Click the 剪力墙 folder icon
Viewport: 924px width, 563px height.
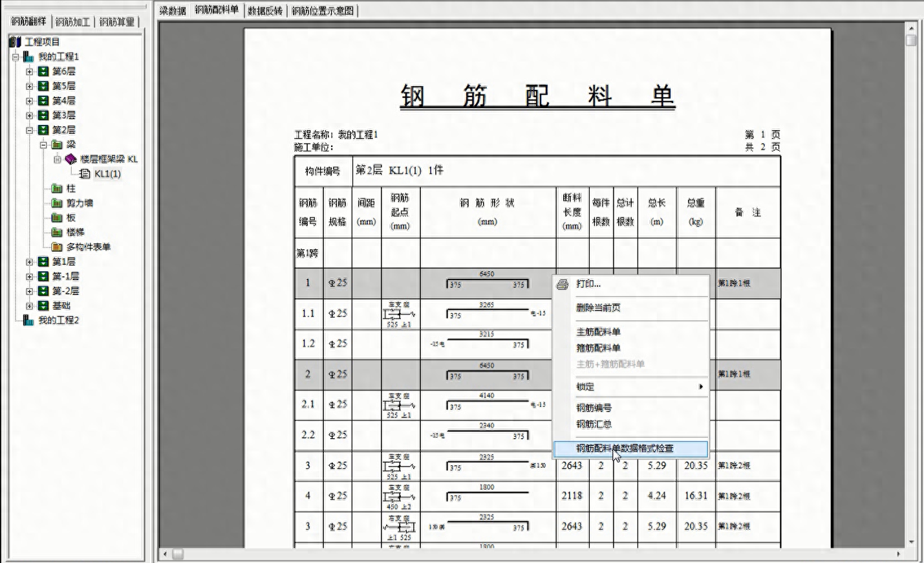pos(56,203)
